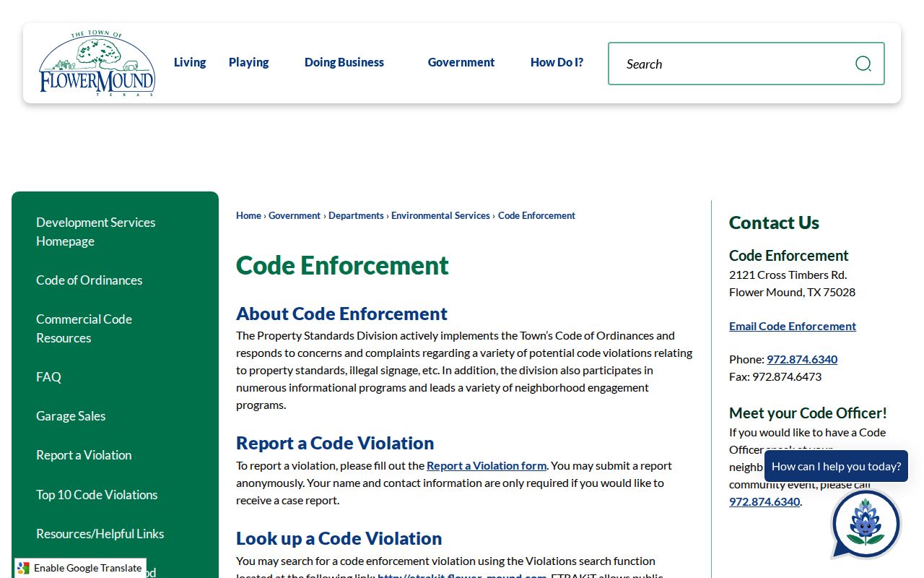Open the Government menu
Viewport: 924px width, 578px height.
tap(461, 62)
